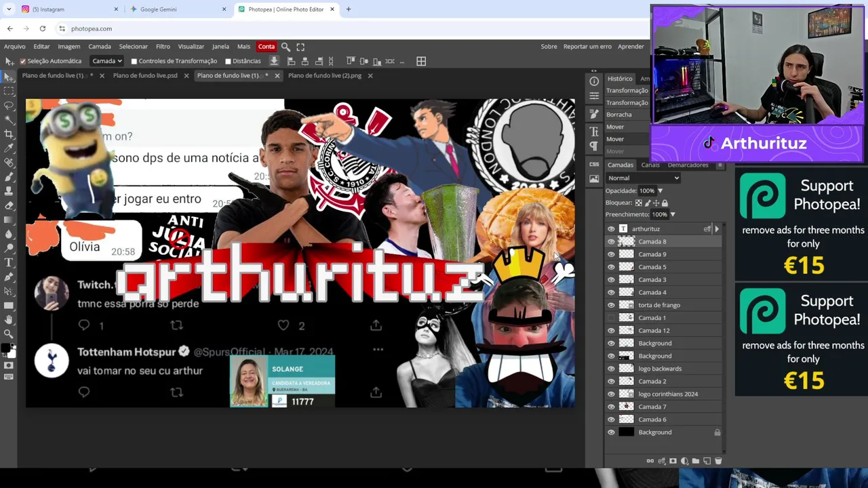Select the Brush tool
Viewport: 868px width, 488px height.
click(x=9, y=176)
